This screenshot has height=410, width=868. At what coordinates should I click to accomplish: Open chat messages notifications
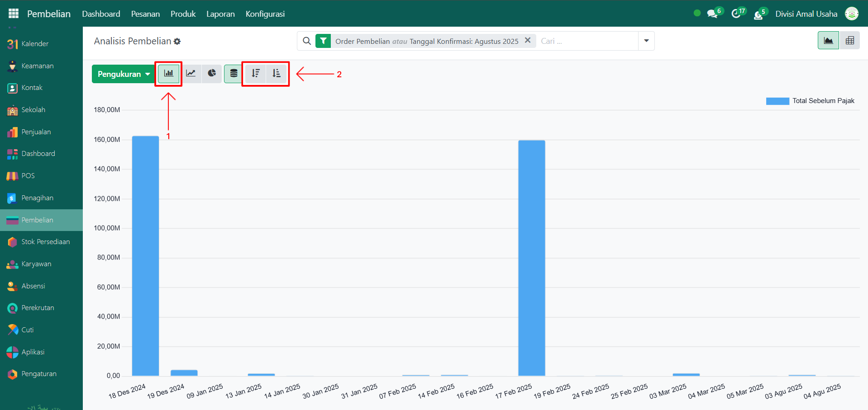click(x=713, y=14)
